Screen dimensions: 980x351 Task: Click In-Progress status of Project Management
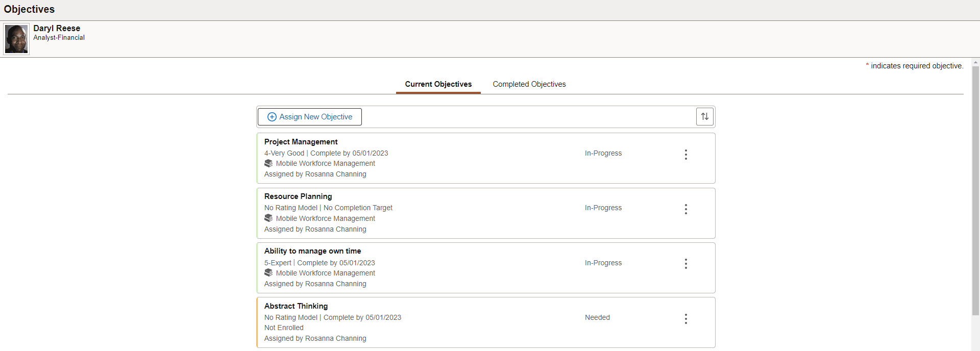[603, 153]
